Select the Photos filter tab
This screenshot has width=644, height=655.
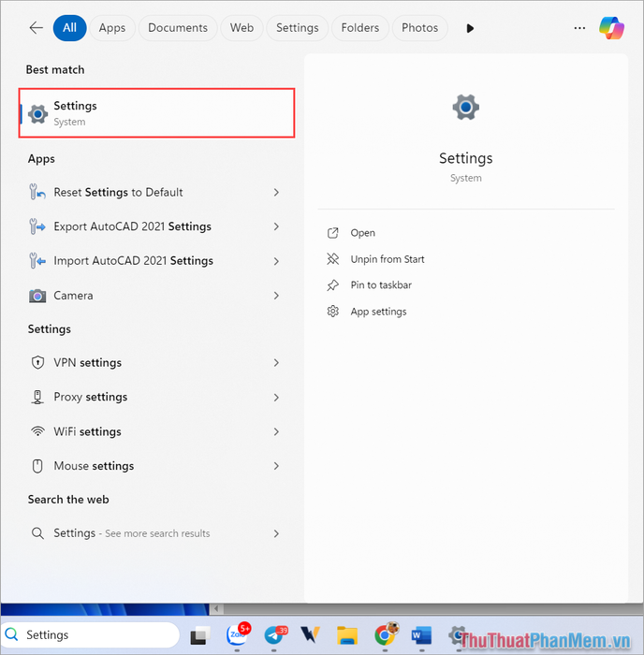[x=419, y=28]
